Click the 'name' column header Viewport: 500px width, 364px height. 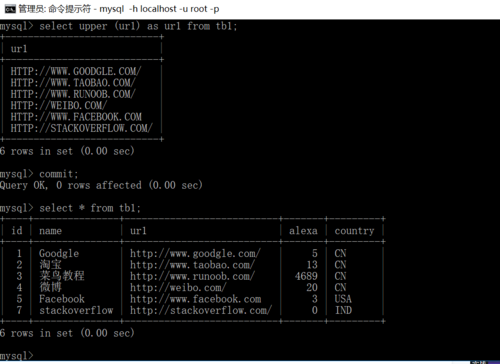[50, 231]
